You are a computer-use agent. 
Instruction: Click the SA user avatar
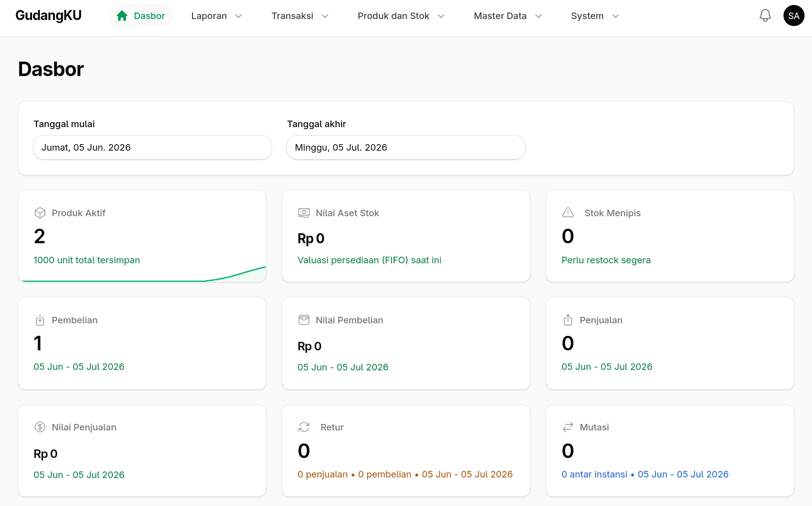point(793,16)
